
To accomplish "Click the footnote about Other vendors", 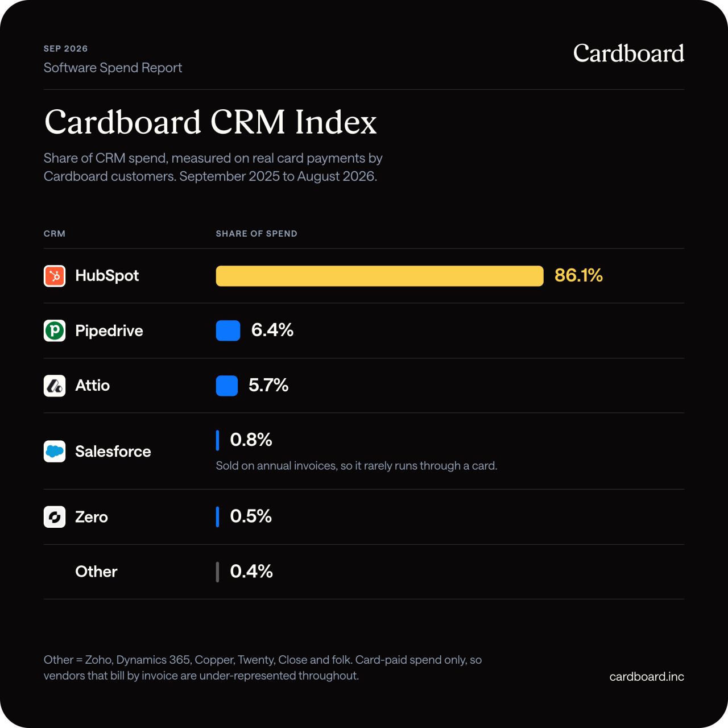I will click(263, 668).
